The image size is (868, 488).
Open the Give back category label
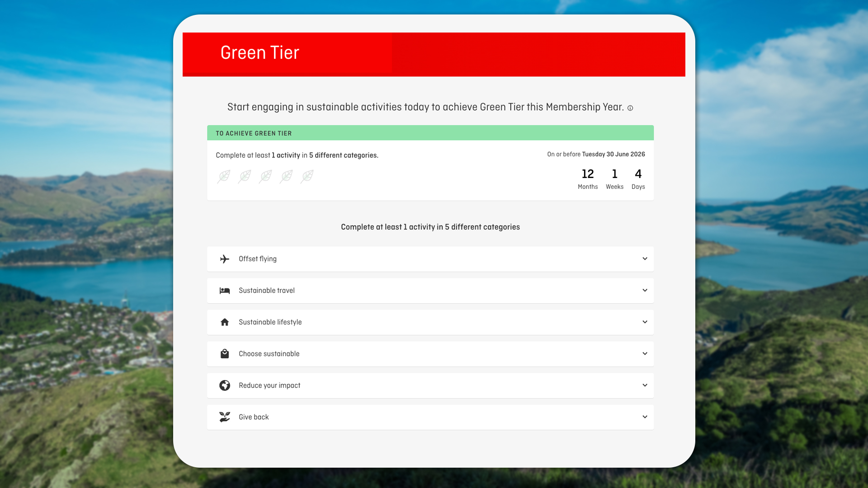click(x=254, y=417)
